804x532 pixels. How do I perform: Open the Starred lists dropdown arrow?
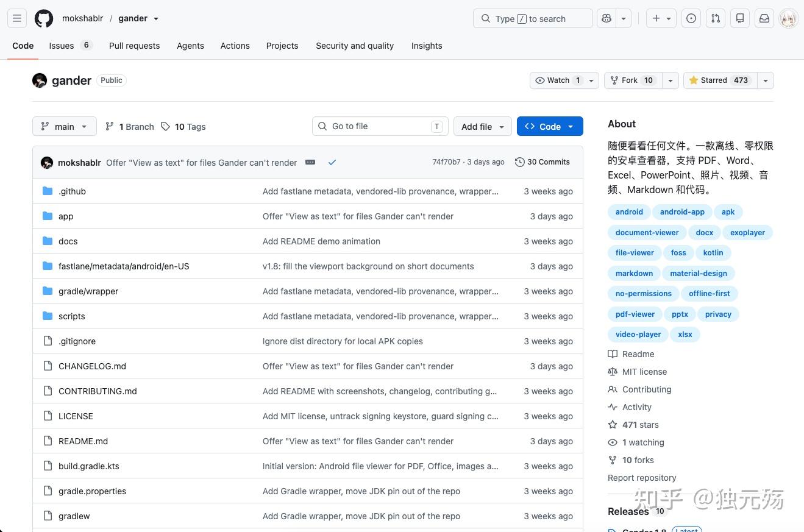[x=766, y=80]
